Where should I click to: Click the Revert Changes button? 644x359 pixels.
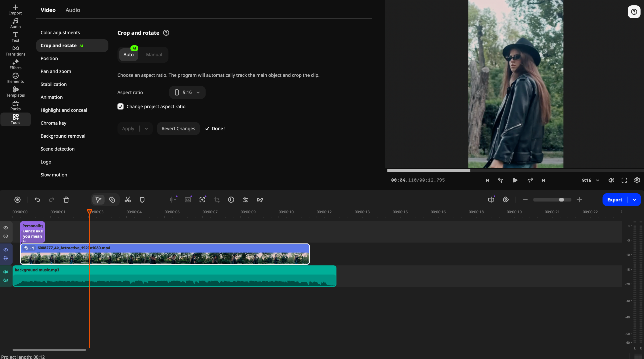pyautogui.click(x=178, y=129)
